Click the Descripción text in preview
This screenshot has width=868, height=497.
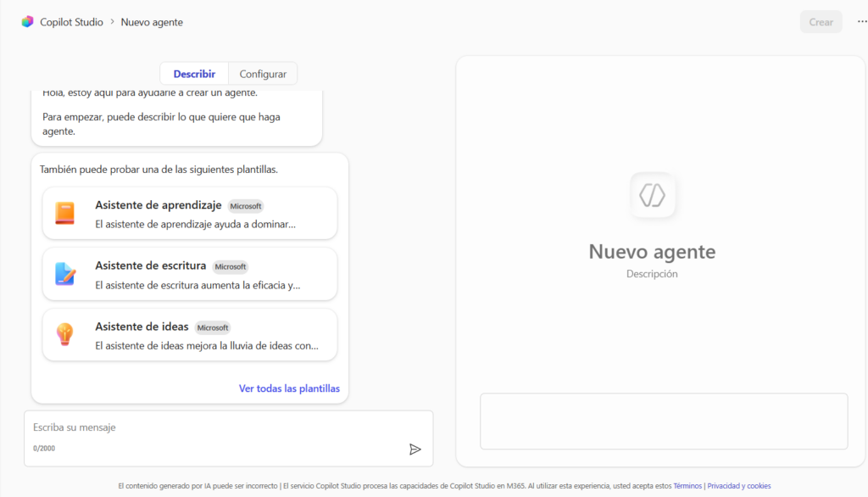point(652,274)
